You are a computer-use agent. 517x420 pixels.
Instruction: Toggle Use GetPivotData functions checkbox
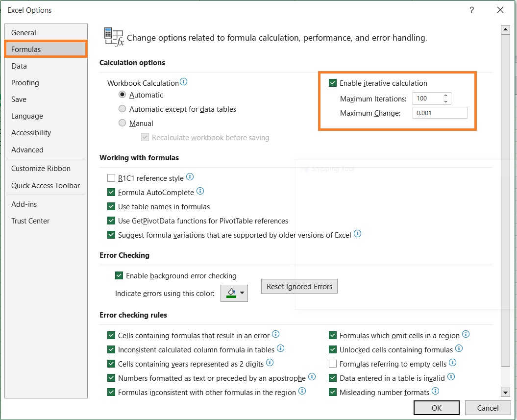pyautogui.click(x=111, y=221)
